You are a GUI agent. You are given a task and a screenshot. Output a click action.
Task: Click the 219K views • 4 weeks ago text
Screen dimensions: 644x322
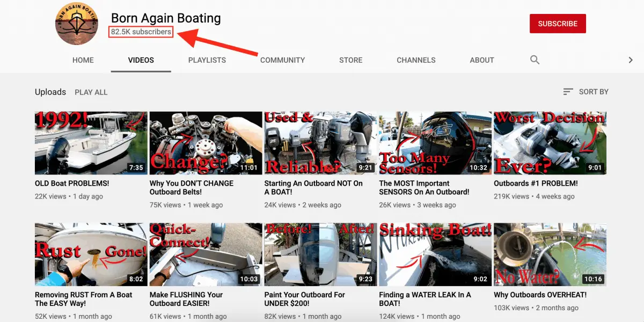coord(535,196)
